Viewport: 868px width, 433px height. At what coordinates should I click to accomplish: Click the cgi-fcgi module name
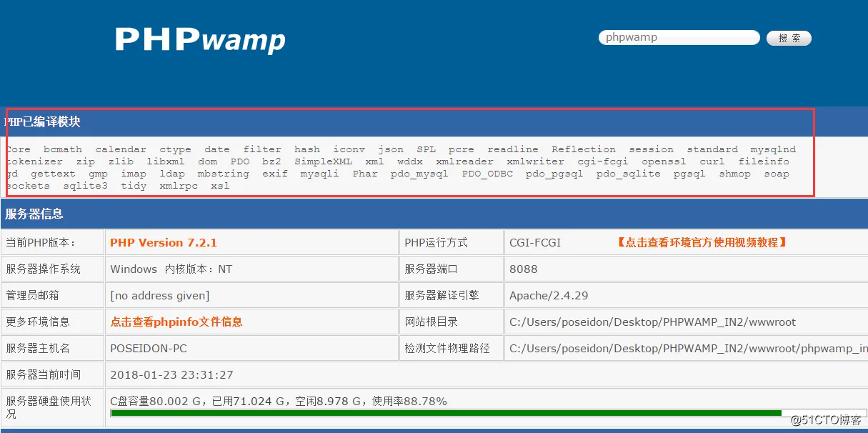[603, 161]
